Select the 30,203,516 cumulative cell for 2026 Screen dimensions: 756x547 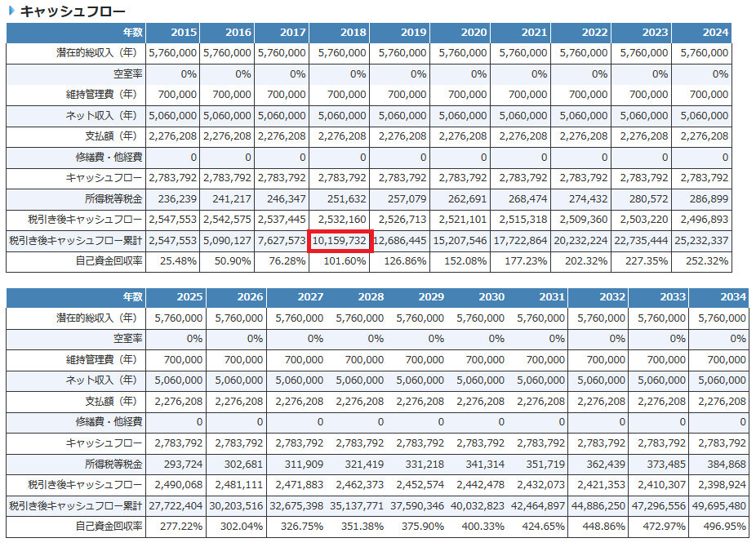pos(238,506)
